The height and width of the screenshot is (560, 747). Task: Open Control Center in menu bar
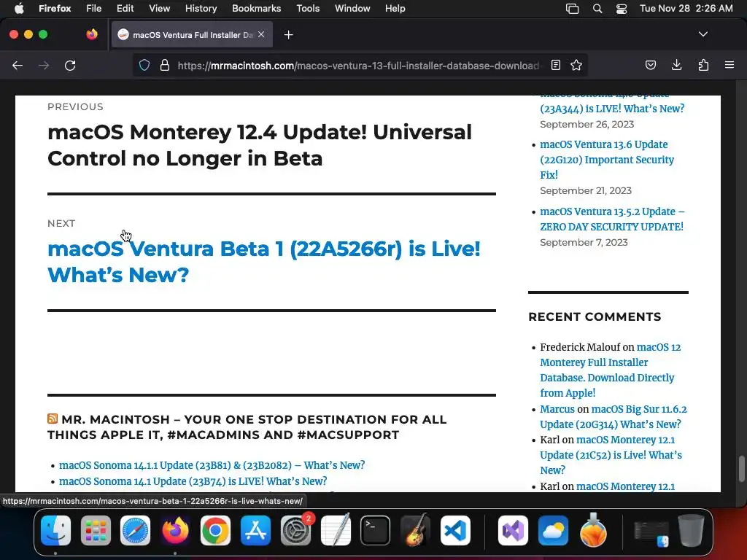[x=622, y=9]
